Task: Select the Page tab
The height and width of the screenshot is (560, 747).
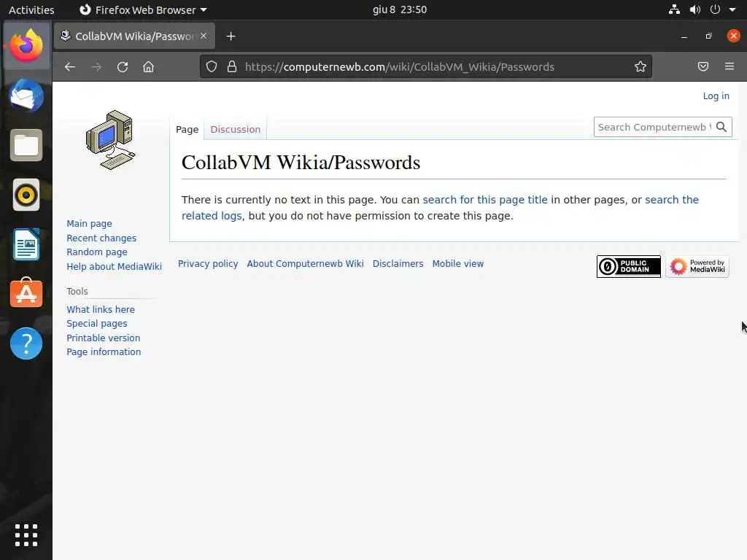Action: coord(187,130)
